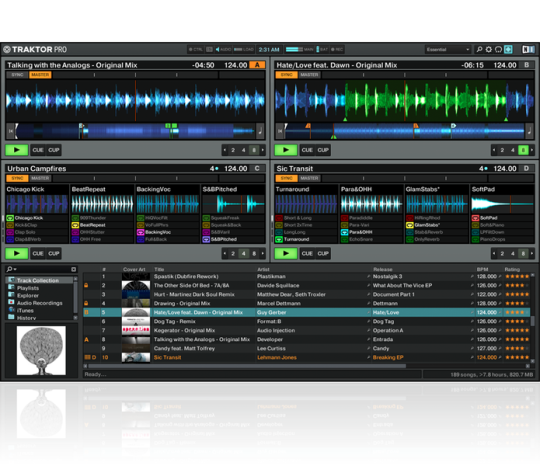Select Track Collection in browser tree
The image size is (540, 466).
coord(38,280)
